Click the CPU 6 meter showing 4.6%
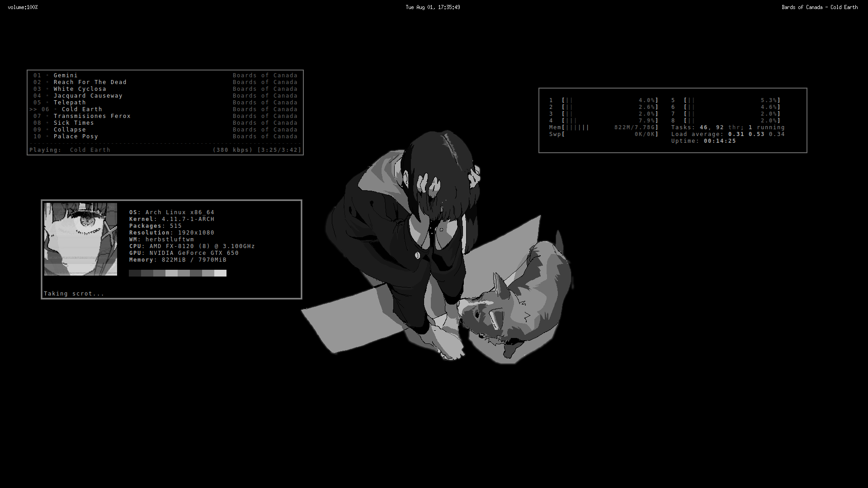 (x=726, y=107)
